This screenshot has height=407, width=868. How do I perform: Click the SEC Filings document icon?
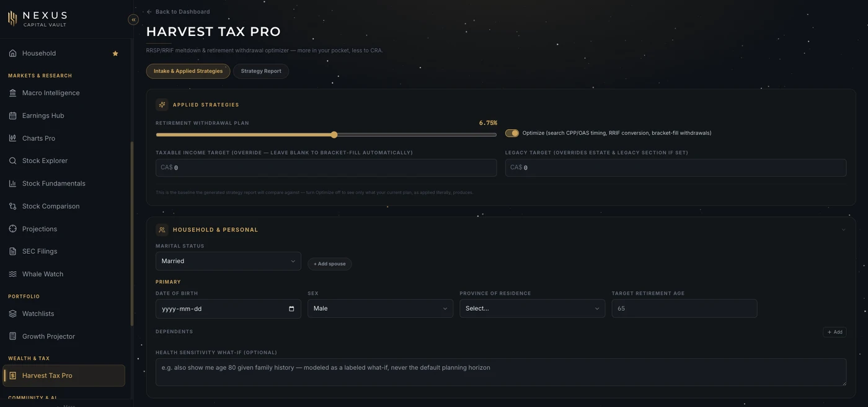12,251
